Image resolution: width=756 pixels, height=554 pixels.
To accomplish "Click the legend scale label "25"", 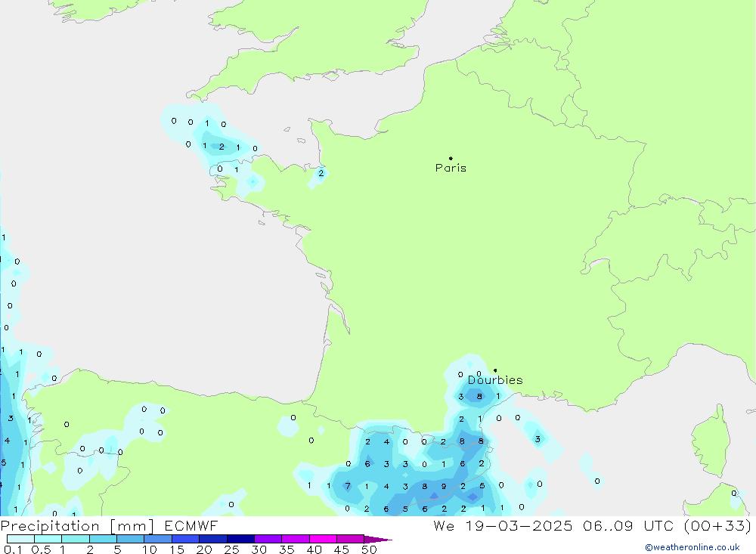I will coord(231,549).
